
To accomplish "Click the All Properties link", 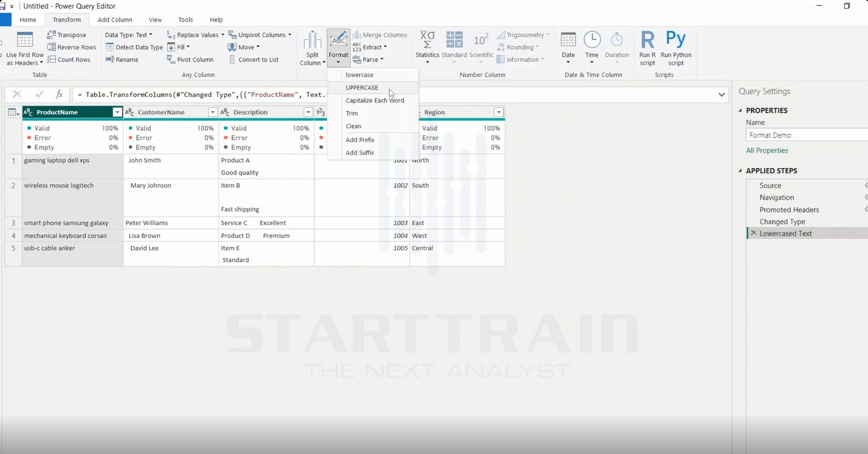I will (767, 150).
